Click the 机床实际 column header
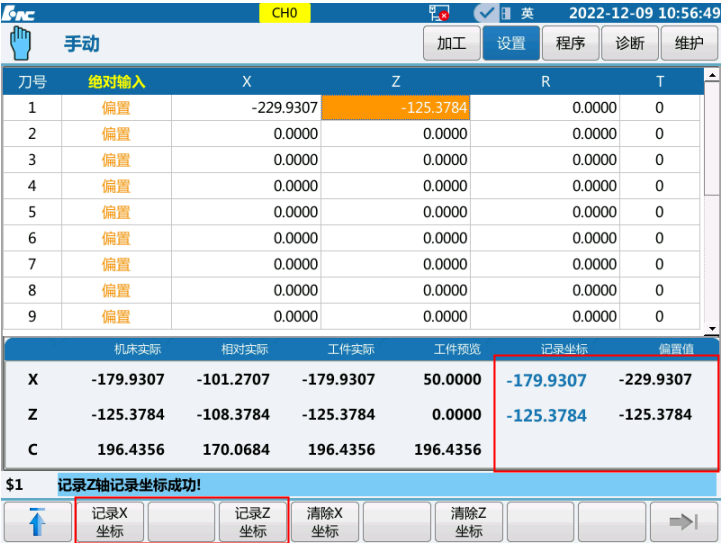 coord(137,349)
